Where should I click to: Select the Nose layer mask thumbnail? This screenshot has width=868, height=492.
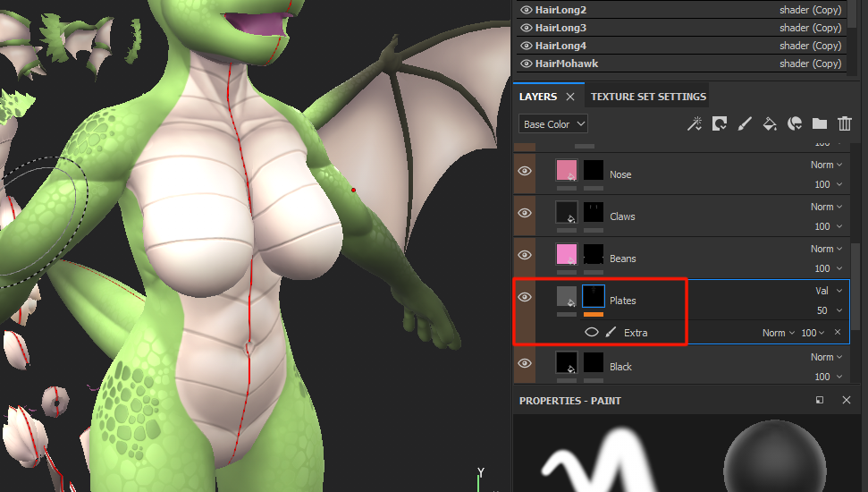click(x=594, y=170)
